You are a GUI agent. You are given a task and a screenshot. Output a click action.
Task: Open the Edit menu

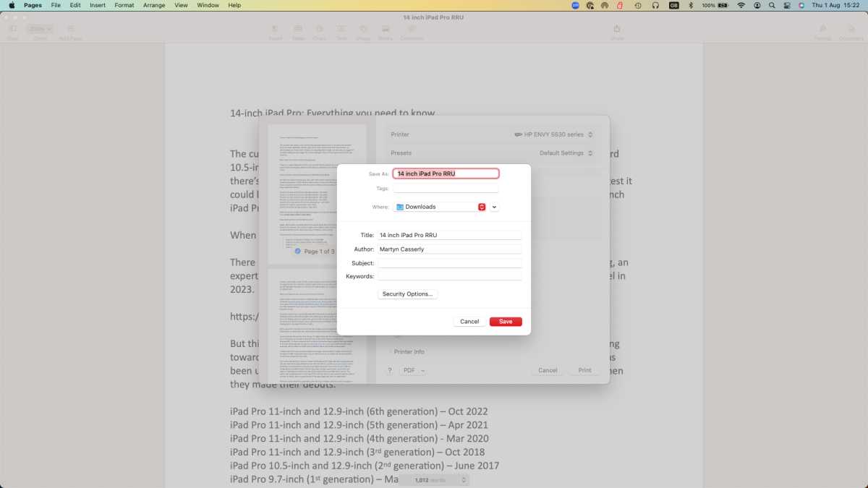(75, 5)
